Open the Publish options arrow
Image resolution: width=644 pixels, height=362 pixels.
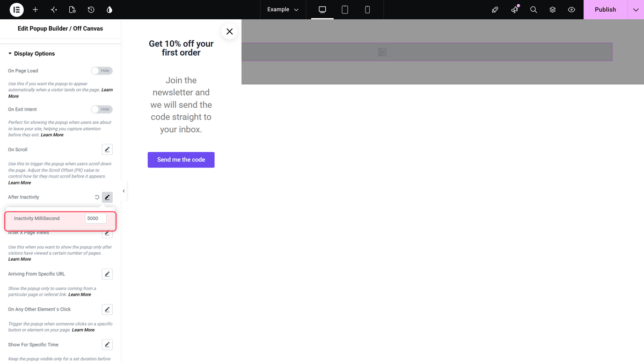point(636,10)
